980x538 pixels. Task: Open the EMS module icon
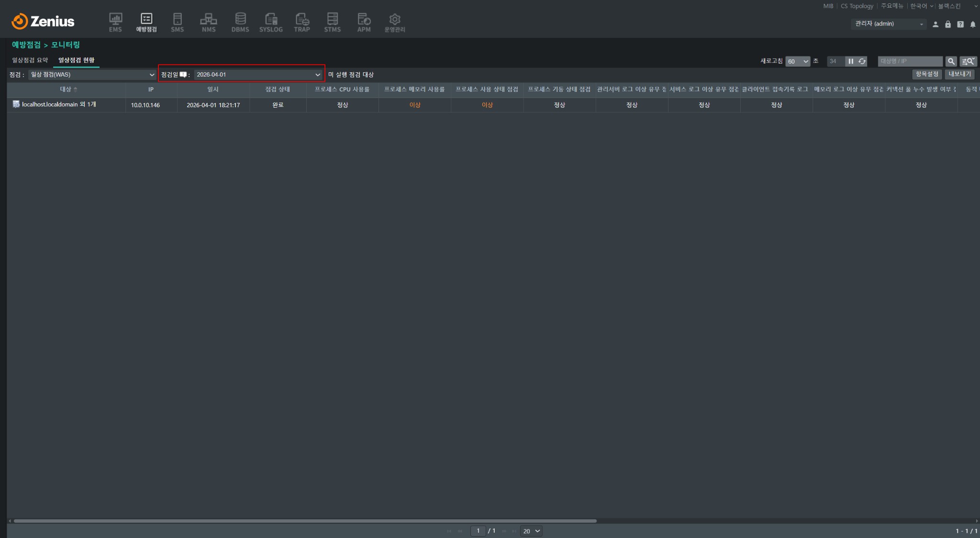tap(115, 22)
